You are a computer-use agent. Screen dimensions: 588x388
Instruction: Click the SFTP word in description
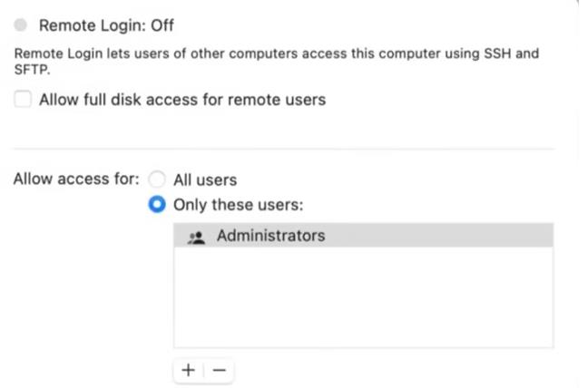[x=32, y=70]
